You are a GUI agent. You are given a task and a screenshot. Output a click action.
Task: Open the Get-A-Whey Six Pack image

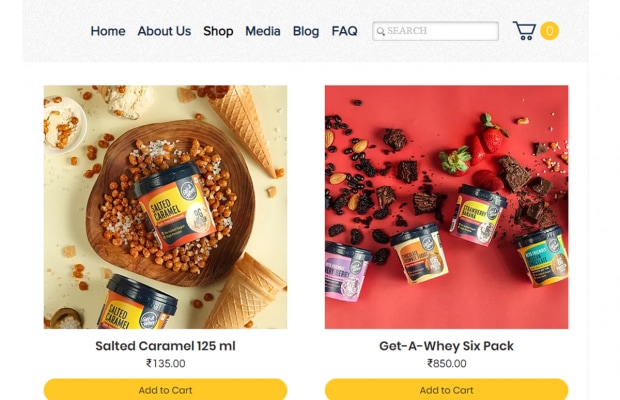click(x=446, y=207)
